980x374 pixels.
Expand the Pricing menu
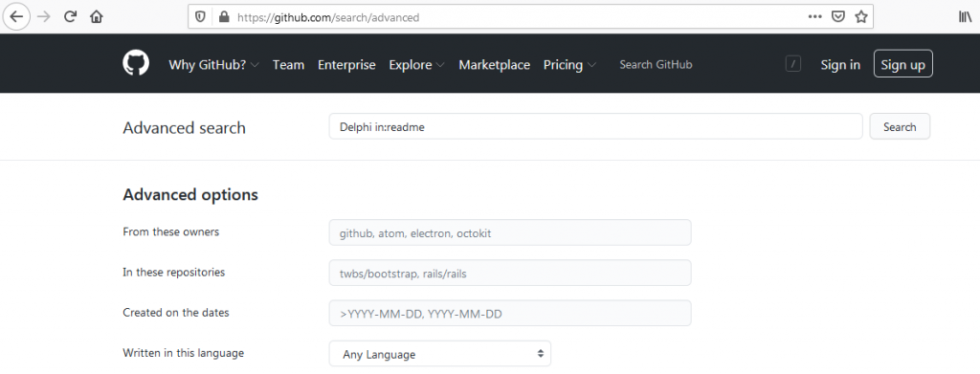coord(569,65)
